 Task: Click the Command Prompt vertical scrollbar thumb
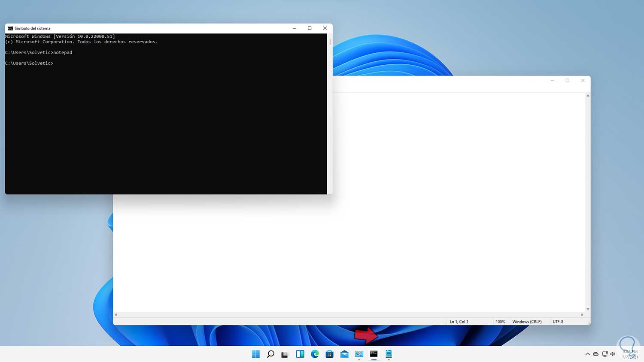click(330, 42)
